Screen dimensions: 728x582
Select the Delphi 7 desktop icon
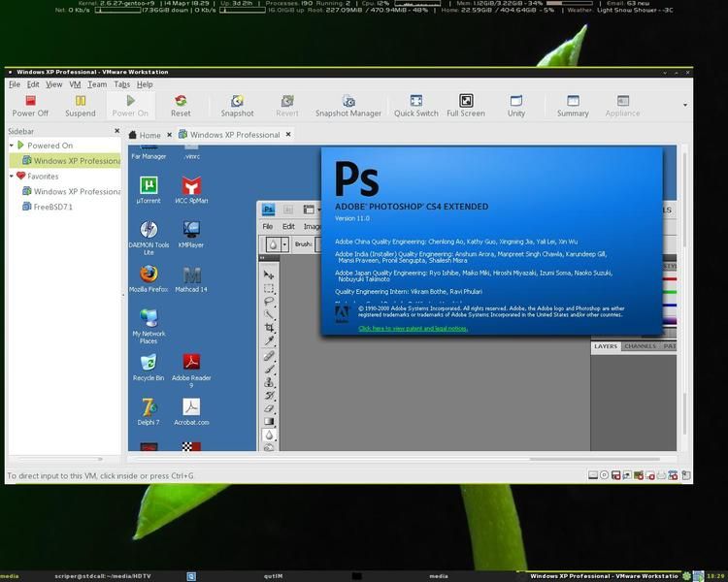tap(149, 411)
